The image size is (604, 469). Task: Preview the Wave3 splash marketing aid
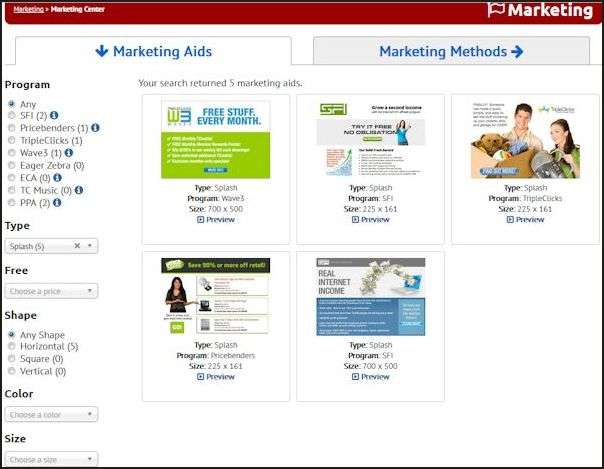[216, 219]
